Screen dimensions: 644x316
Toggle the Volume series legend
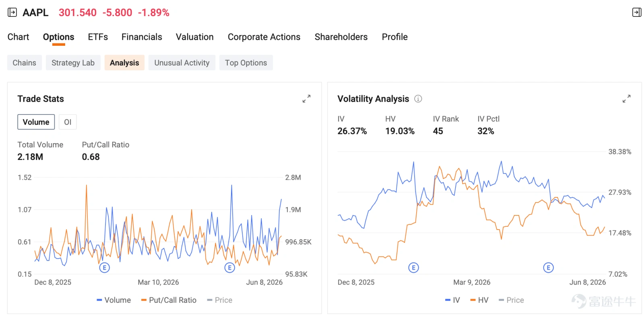114,300
